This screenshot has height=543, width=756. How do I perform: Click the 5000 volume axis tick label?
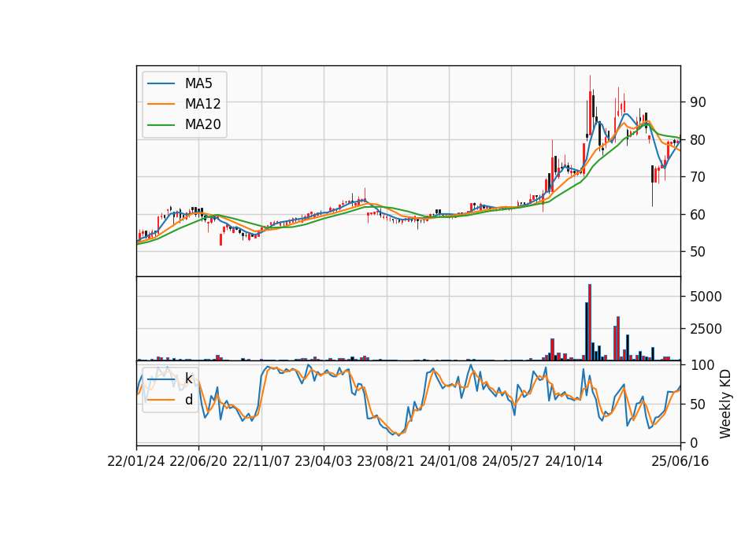coord(706,297)
